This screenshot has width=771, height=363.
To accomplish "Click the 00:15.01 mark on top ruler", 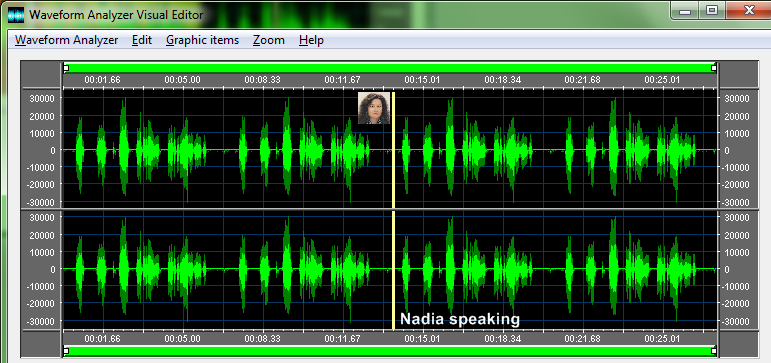I will (422, 80).
